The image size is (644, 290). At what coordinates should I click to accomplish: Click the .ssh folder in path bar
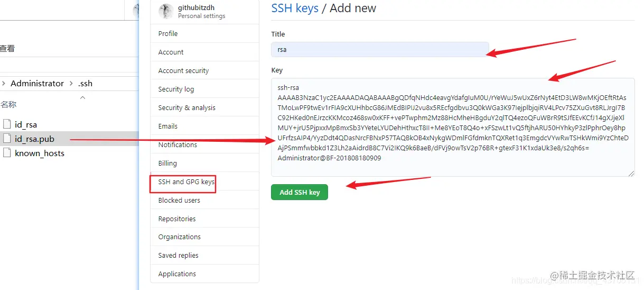click(85, 83)
